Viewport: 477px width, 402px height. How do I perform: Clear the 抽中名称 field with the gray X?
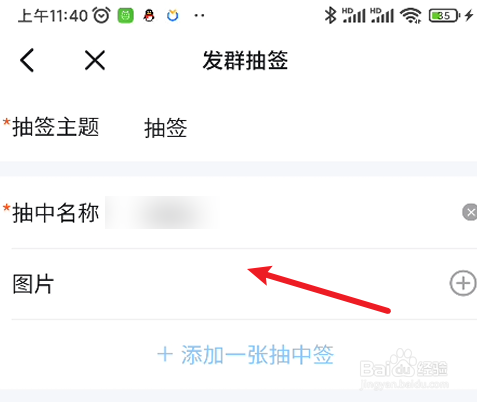pos(470,212)
